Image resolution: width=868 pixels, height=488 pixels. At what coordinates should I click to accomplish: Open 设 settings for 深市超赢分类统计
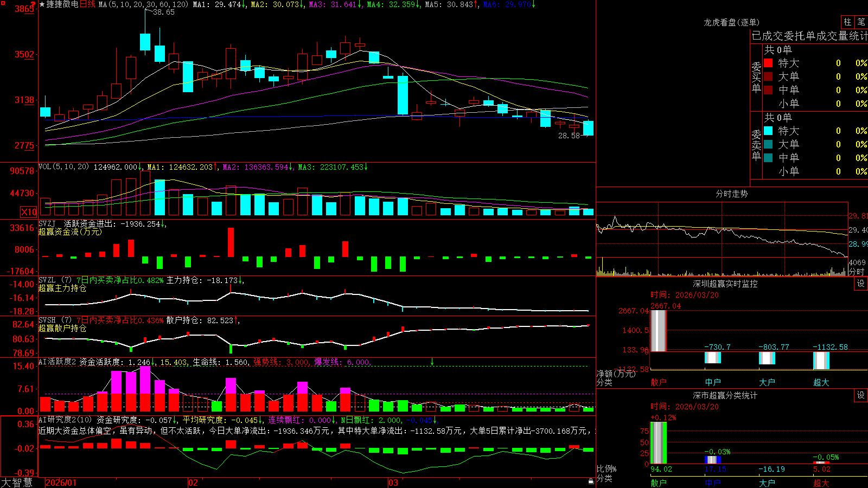[861, 395]
